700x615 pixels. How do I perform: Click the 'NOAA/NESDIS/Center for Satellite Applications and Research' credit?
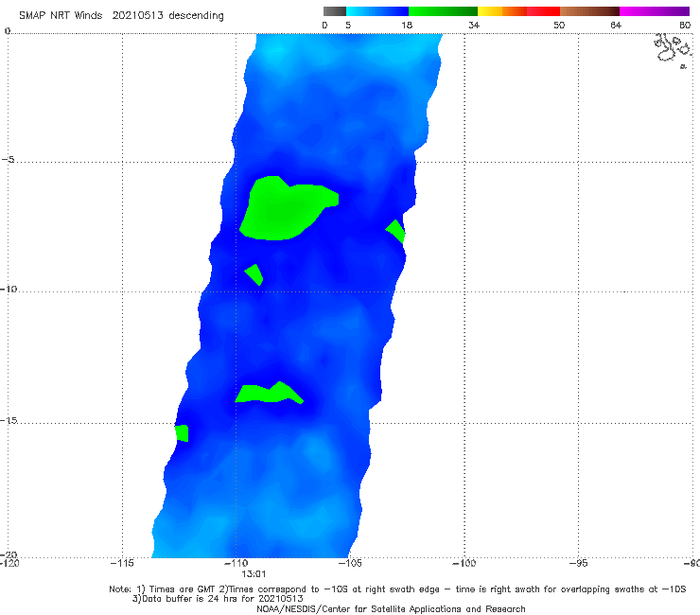(x=391, y=609)
